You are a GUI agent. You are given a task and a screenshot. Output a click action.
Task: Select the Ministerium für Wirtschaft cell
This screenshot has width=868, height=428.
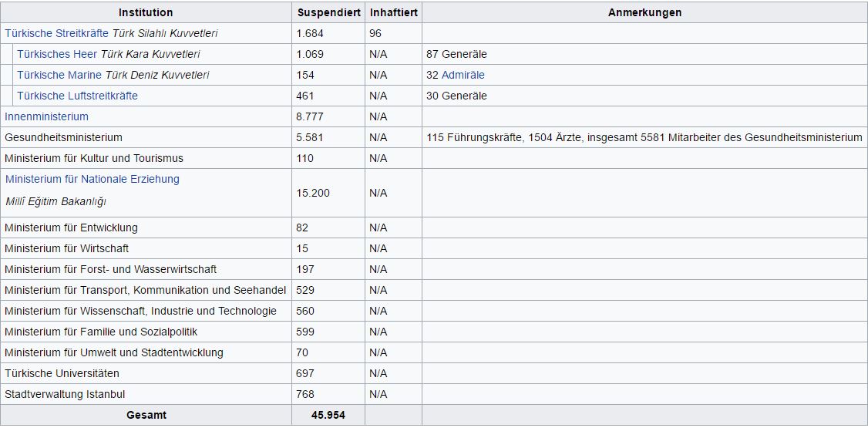click(146, 248)
